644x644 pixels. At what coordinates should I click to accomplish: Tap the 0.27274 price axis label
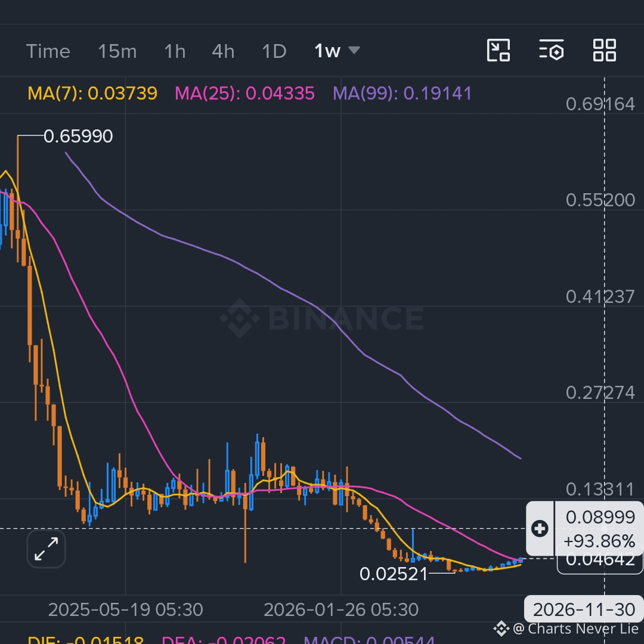tap(600, 392)
